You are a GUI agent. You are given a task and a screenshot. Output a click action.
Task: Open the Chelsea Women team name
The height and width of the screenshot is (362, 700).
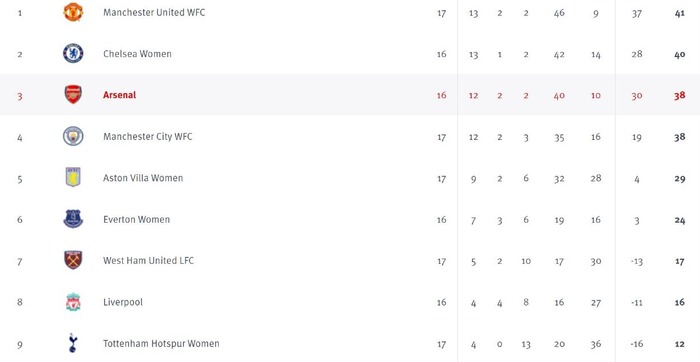(137, 54)
